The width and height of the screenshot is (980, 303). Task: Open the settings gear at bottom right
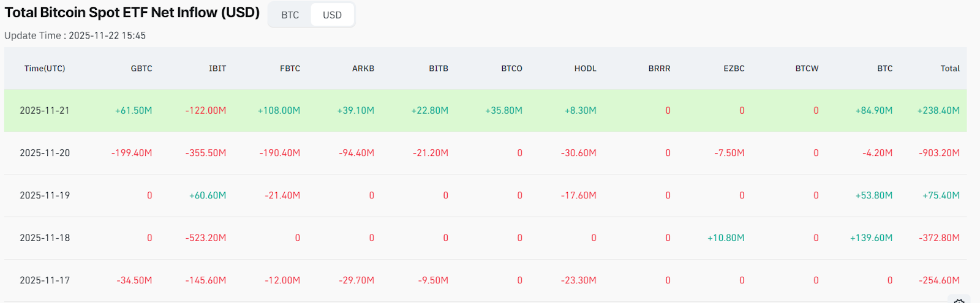[x=959, y=301]
